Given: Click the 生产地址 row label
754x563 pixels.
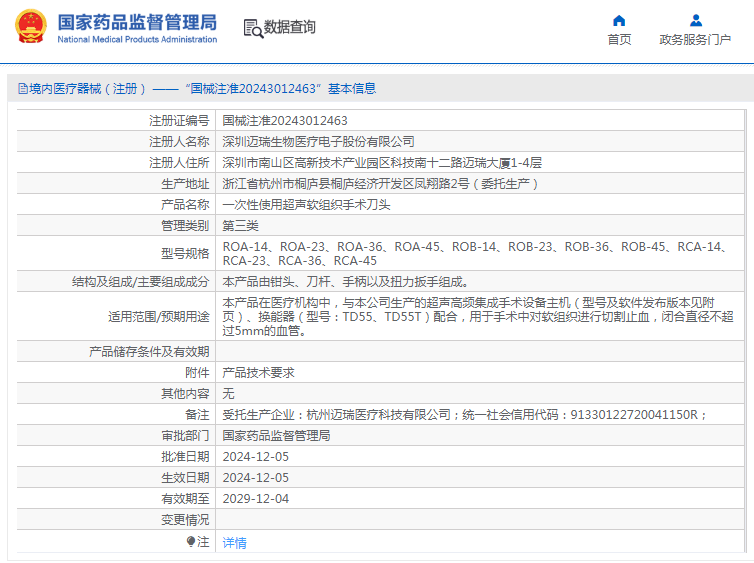Looking at the screenshot, I should tap(185, 184).
